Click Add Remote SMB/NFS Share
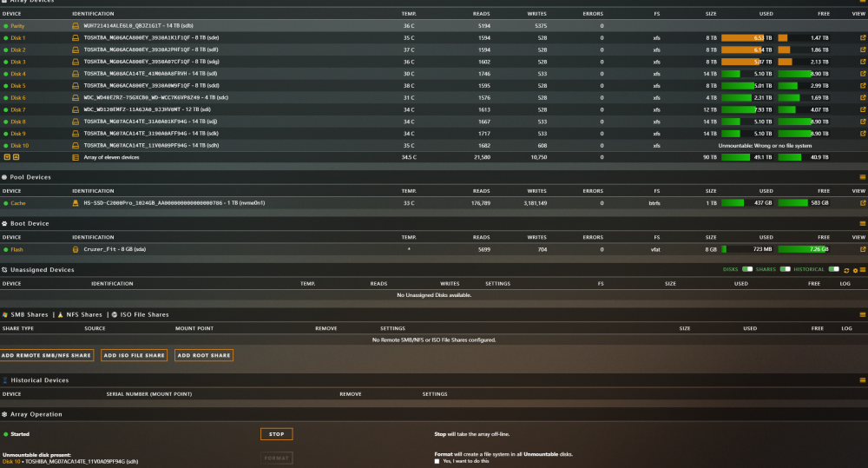This screenshot has height=468, width=868. point(47,356)
